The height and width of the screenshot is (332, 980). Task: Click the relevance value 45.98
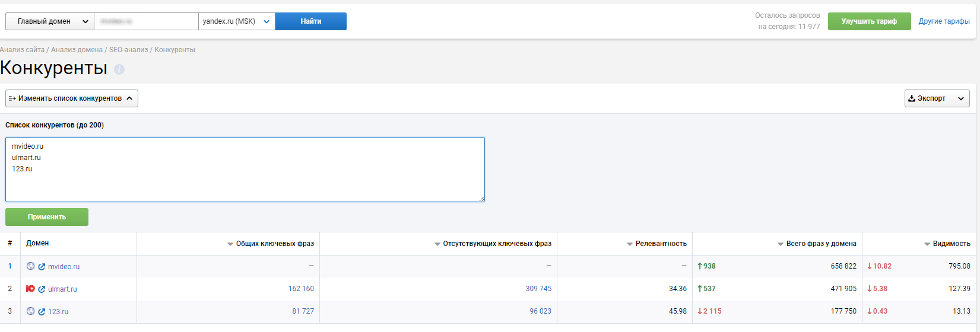(x=677, y=311)
